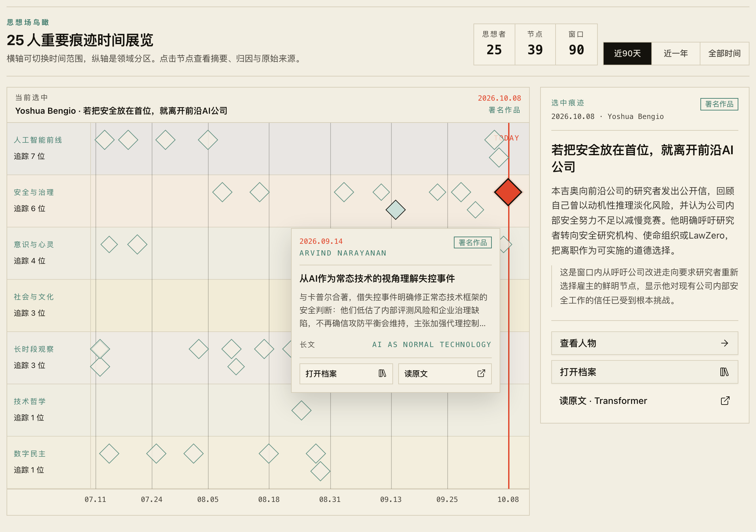Viewport: 756px width, 532px height.
Task: Switch time range to 近90天
Action: click(627, 53)
